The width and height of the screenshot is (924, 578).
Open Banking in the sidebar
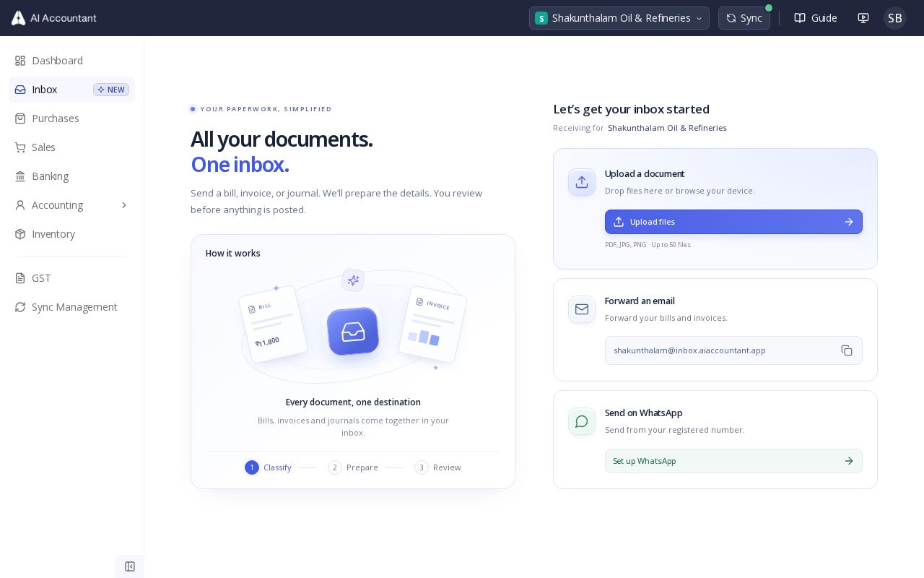point(71,176)
